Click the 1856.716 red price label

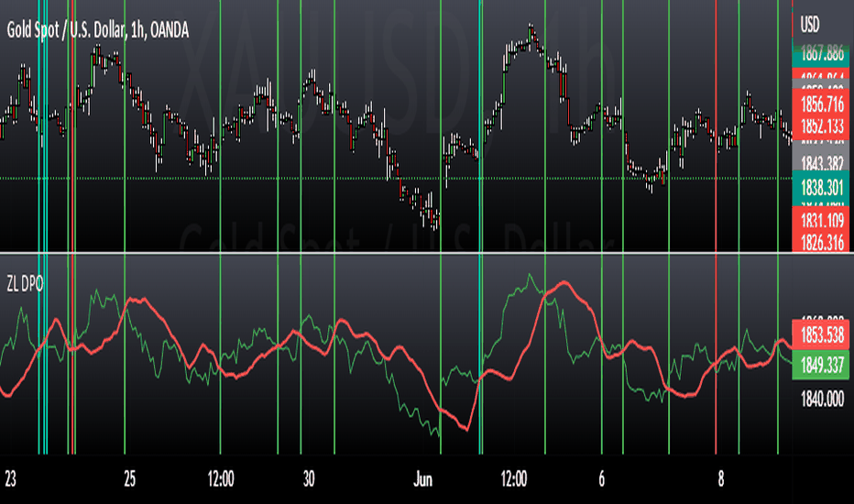coord(821,104)
